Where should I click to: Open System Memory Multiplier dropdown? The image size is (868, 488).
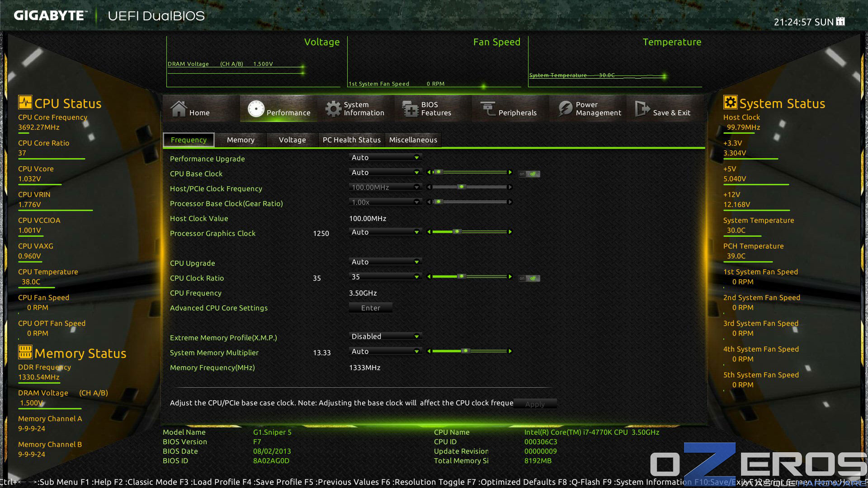pyautogui.click(x=385, y=351)
